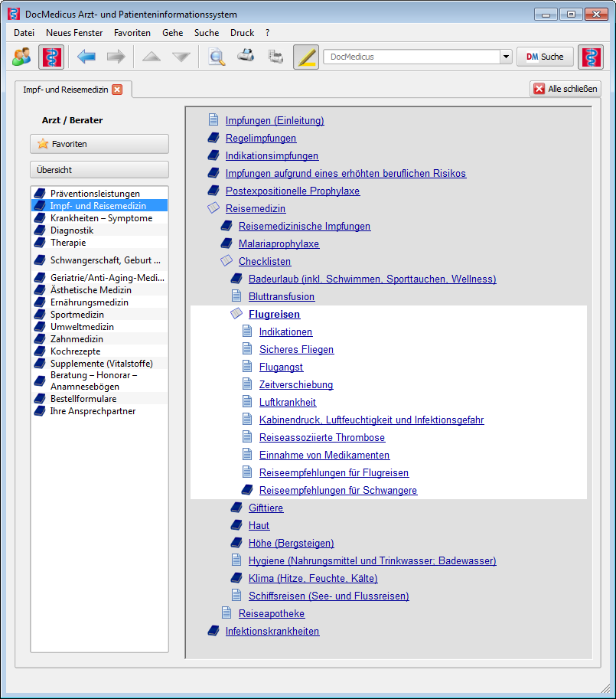Viewport: 616px width, 699px height.
Task: Click Alle schließen button
Action: pos(565,89)
